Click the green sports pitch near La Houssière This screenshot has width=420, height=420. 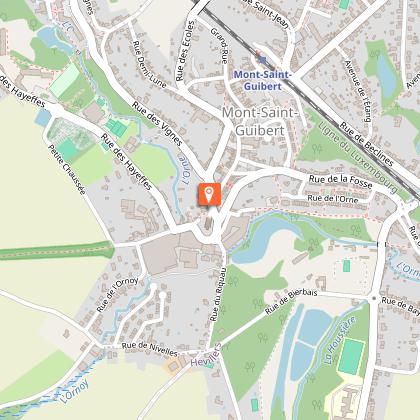pyautogui.click(x=351, y=357)
